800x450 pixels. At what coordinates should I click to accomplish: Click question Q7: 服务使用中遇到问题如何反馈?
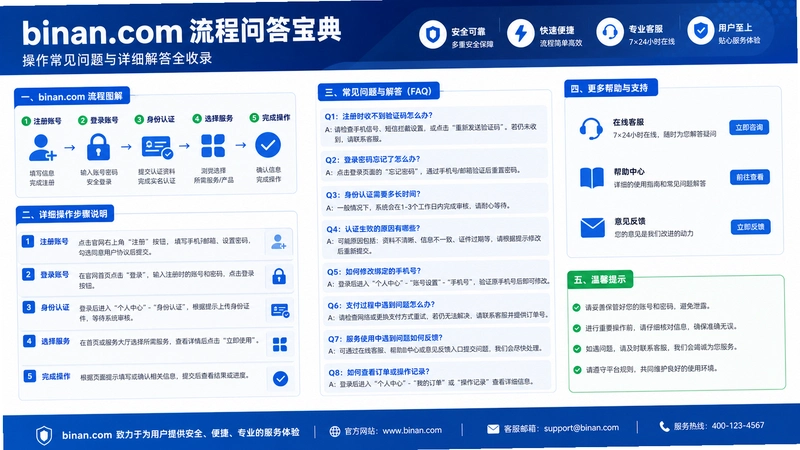point(385,338)
